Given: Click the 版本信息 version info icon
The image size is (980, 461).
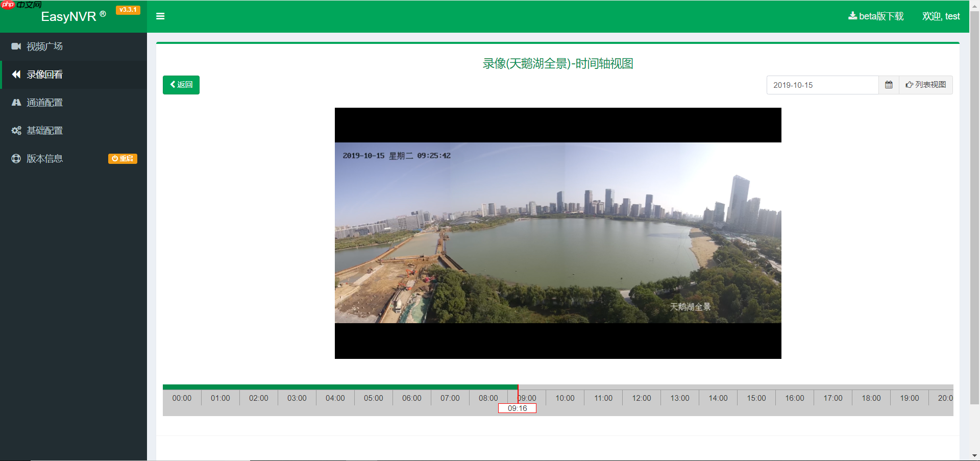Looking at the screenshot, I should (16, 158).
